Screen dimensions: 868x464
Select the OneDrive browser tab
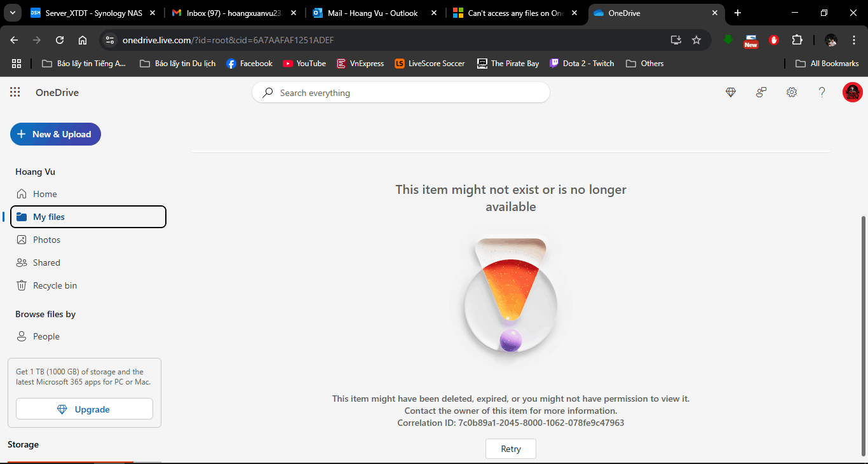click(x=656, y=13)
